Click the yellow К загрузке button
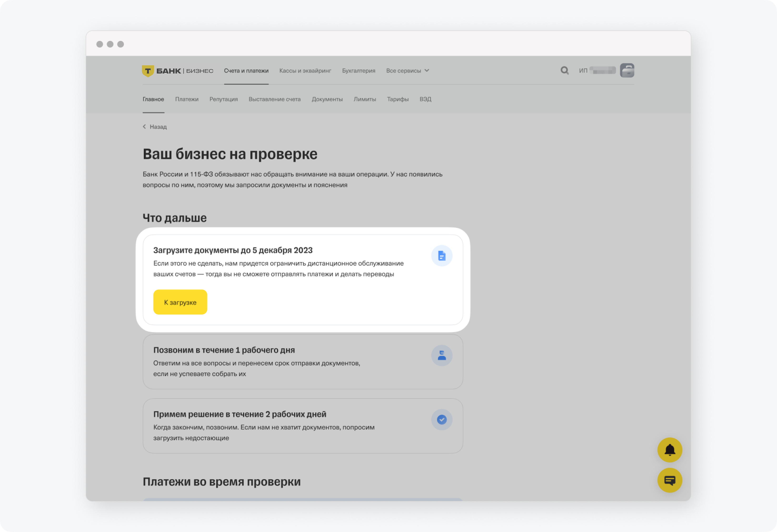Viewport: 777px width, 532px height. click(x=180, y=302)
